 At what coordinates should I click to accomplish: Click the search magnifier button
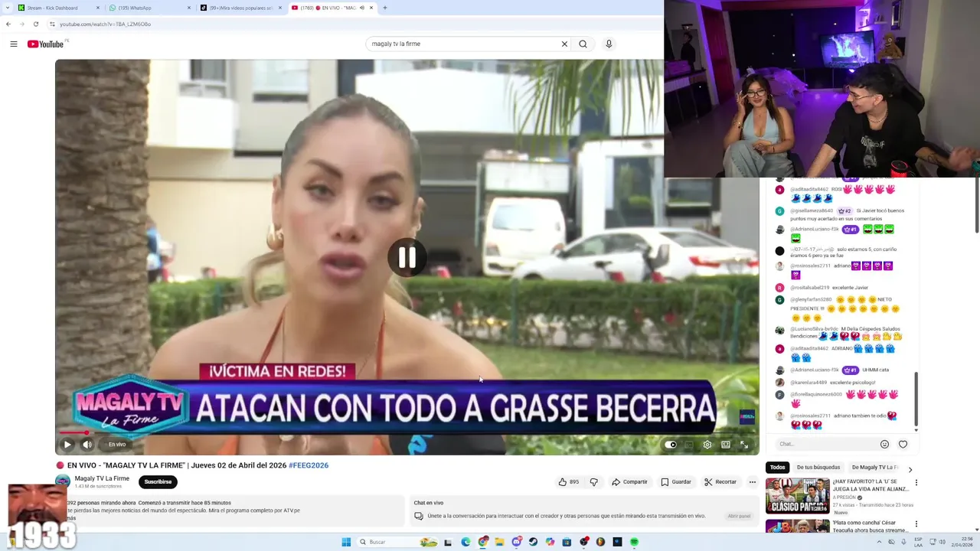click(583, 44)
